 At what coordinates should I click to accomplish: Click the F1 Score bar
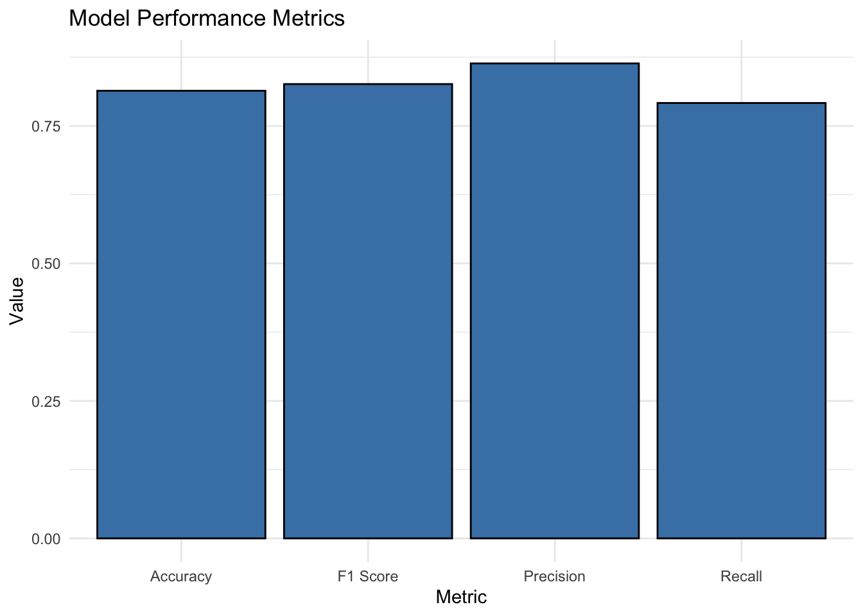click(x=368, y=311)
